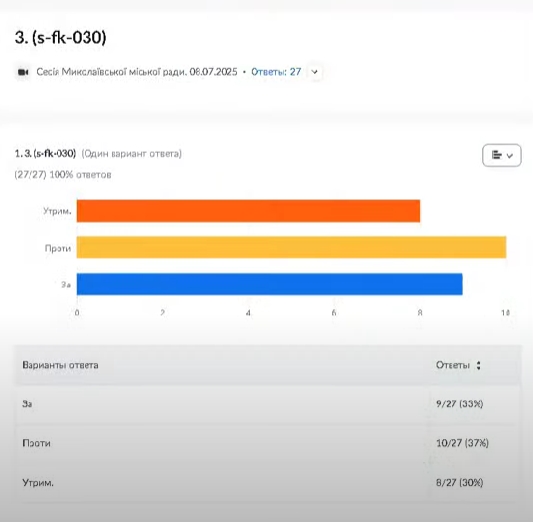Viewport: 533px width, 522px height.
Task: Select the Проти row in results table
Action: pos(268,443)
